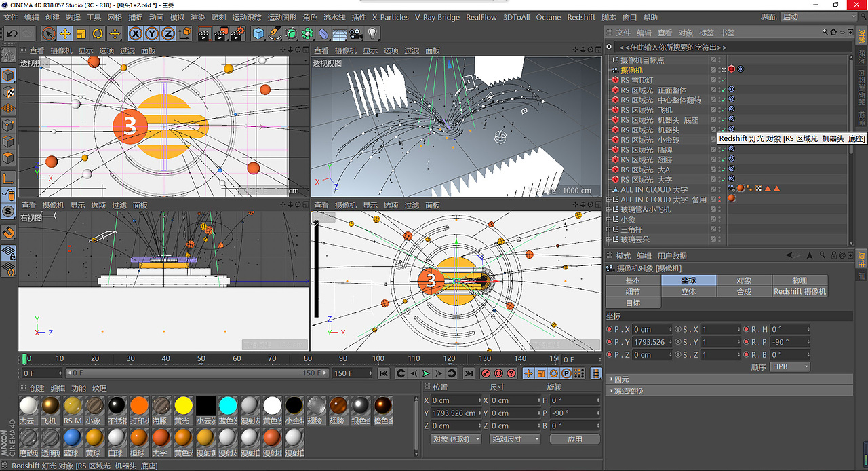The height and width of the screenshot is (471, 868).
Task: Switch to 坐标 attribute tab
Action: pos(688,280)
